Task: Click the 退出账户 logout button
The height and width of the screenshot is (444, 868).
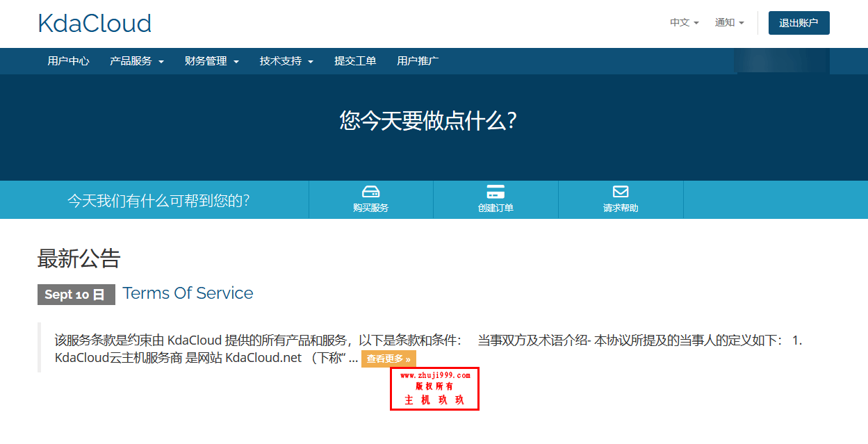Action: click(x=799, y=23)
